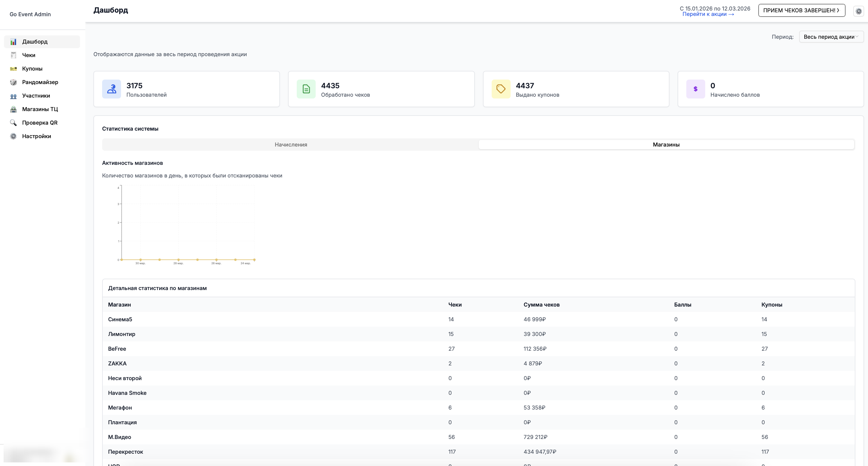Go to Настройки in sidebar
The image size is (868, 466).
(42, 136)
